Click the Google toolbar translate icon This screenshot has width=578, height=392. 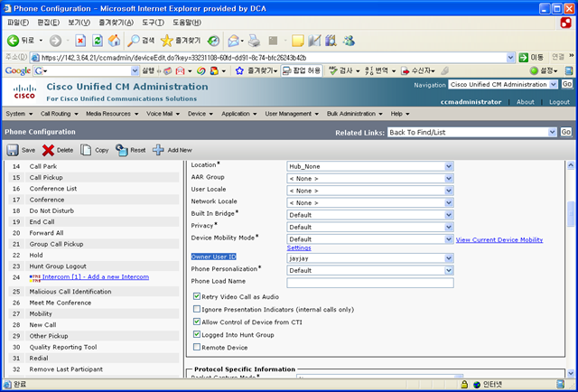coord(368,70)
